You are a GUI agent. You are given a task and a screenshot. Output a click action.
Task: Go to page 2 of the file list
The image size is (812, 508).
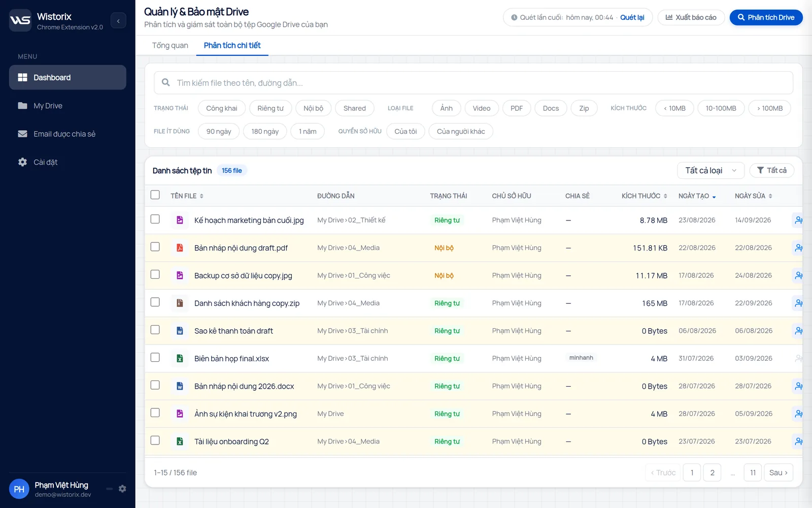coord(712,472)
